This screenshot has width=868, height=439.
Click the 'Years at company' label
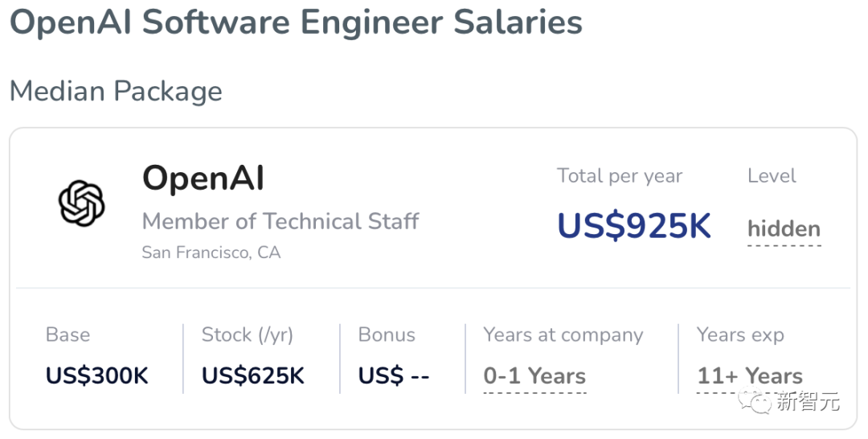[563, 334]
